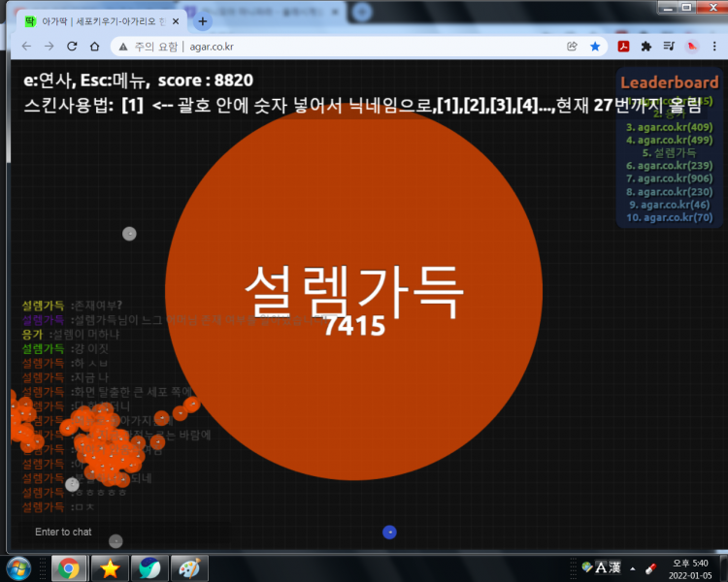Open Chrome from the taskbar
Viewport: 728px width, 582px height.
(x=69, y=568)
